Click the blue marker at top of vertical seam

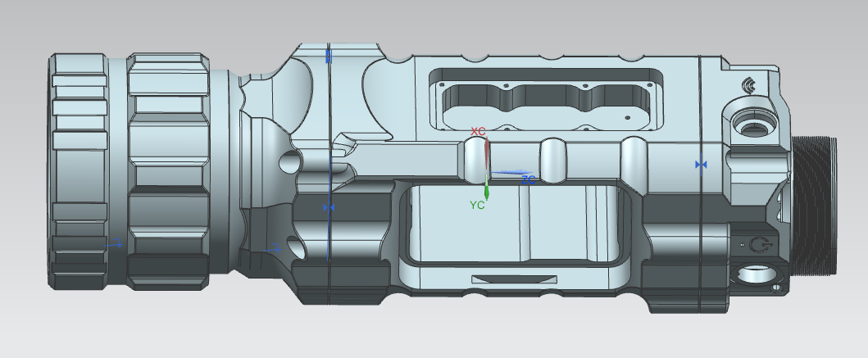coord(329,56)
